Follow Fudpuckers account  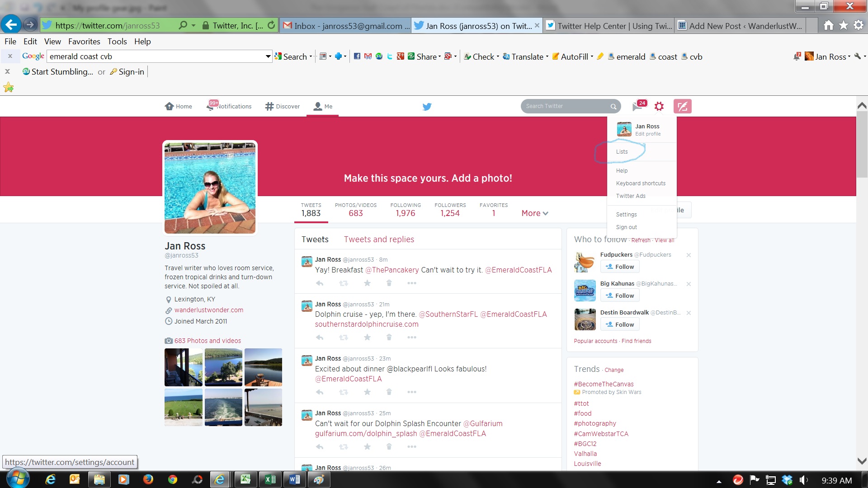tap(620, 267)
